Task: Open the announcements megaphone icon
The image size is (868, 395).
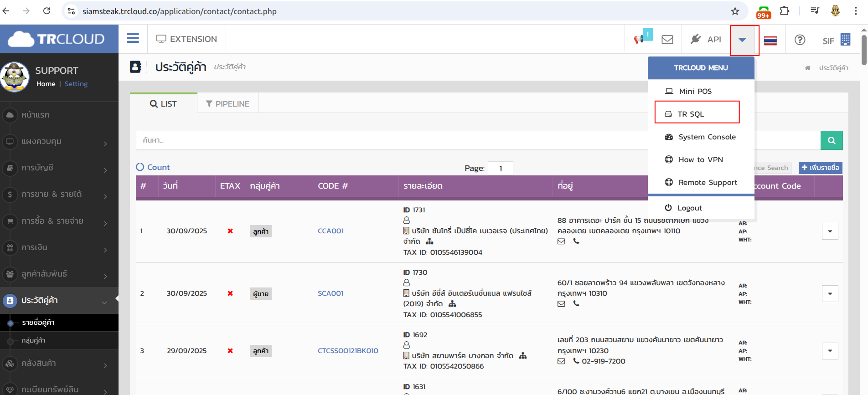Action: pyautogui.click(x=640, y=39)
